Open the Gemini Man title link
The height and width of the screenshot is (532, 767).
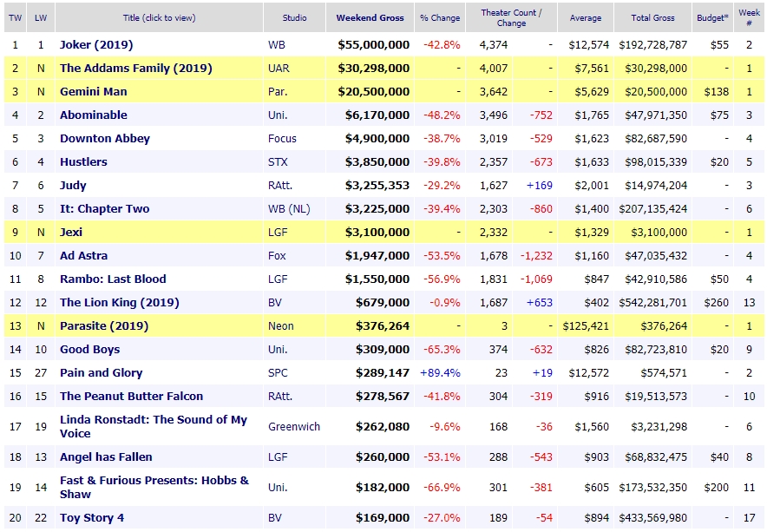click(x=94, y=92)
